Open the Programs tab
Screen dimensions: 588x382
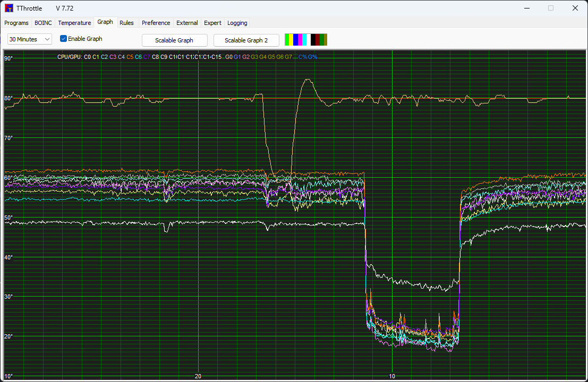[16, 23]
